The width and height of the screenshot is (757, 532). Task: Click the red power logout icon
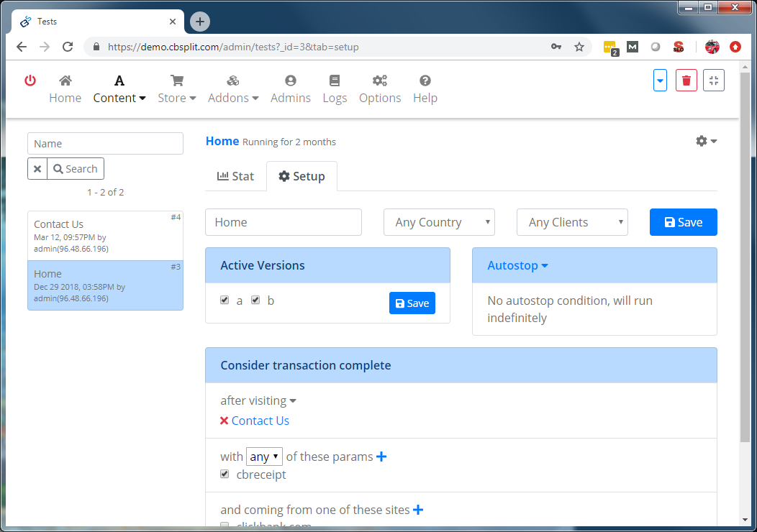[30, 81]
